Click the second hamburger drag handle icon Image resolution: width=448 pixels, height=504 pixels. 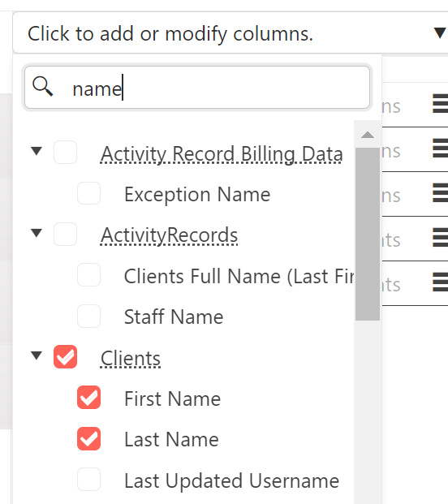(440, 149)
